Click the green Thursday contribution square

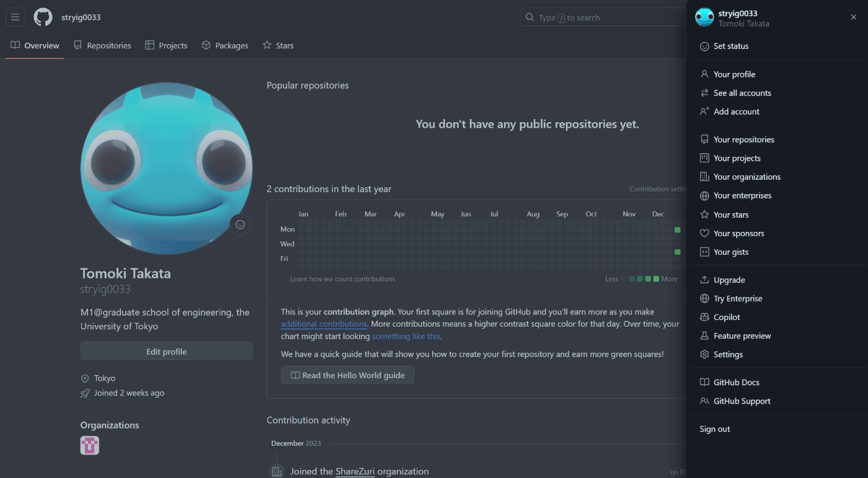pos(678,252)
